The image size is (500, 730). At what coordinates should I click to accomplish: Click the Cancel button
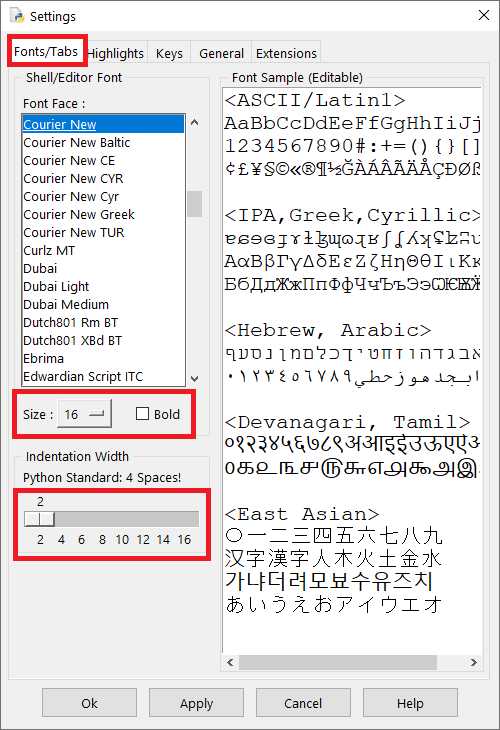pos(303,703)
